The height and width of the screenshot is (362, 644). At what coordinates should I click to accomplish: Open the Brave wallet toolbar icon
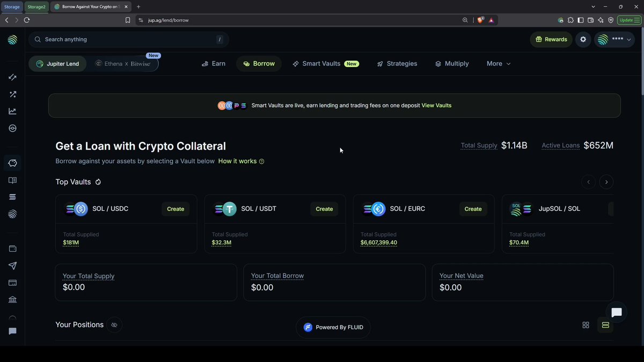591,20
